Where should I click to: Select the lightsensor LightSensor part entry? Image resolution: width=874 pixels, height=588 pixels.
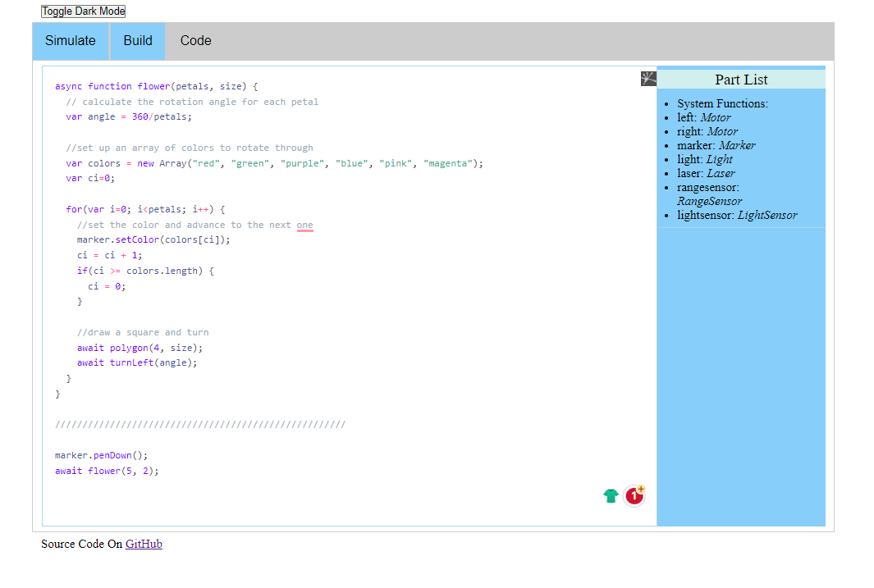pyautogui.click(x=738, y=215)
